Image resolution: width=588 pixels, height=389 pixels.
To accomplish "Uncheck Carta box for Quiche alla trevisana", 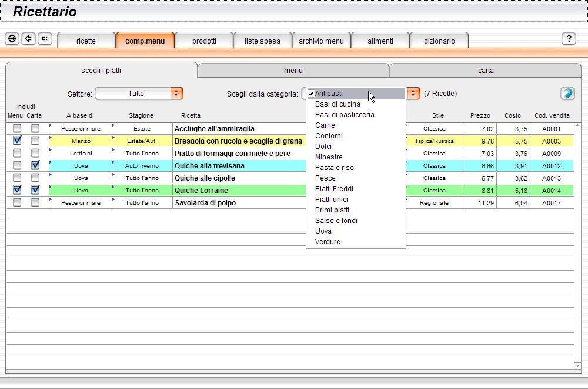I will pos(35,165).
